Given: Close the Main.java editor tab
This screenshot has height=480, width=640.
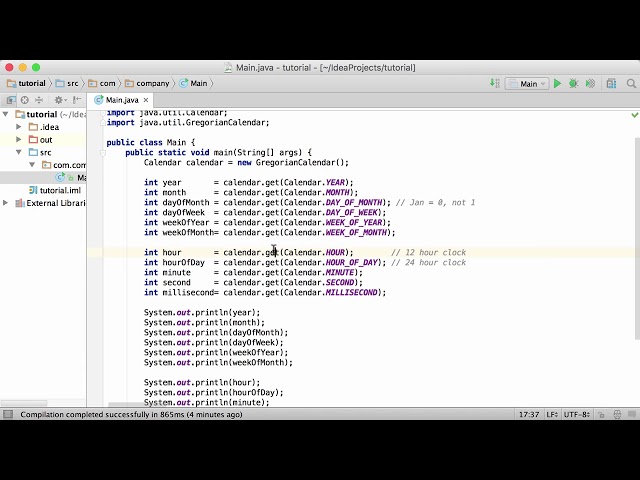Looking at the screenshot, I should coord(146,100).
